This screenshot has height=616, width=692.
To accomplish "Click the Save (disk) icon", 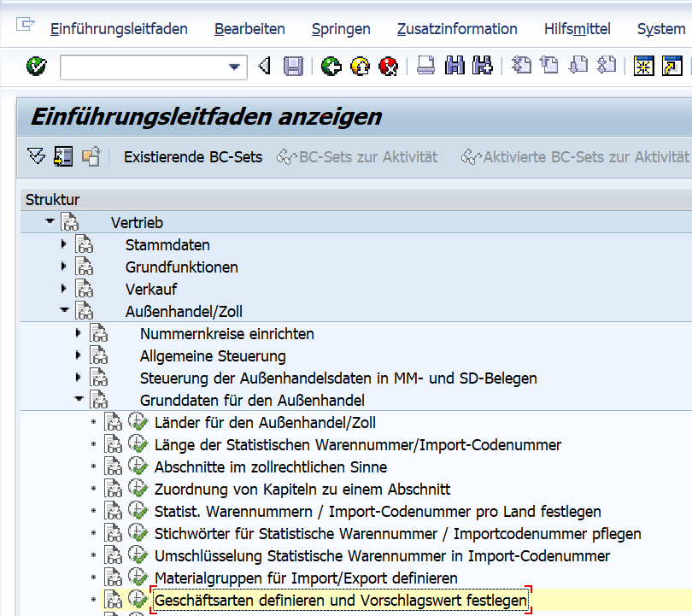I will pos(293,66).
